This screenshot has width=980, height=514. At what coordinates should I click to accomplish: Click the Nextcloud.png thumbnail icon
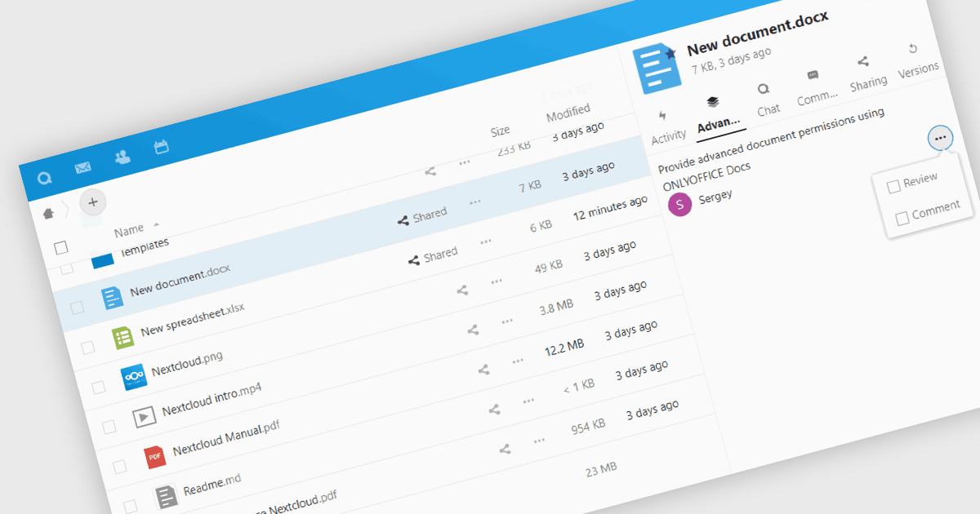pyautogui.click(x=134, y=376)
